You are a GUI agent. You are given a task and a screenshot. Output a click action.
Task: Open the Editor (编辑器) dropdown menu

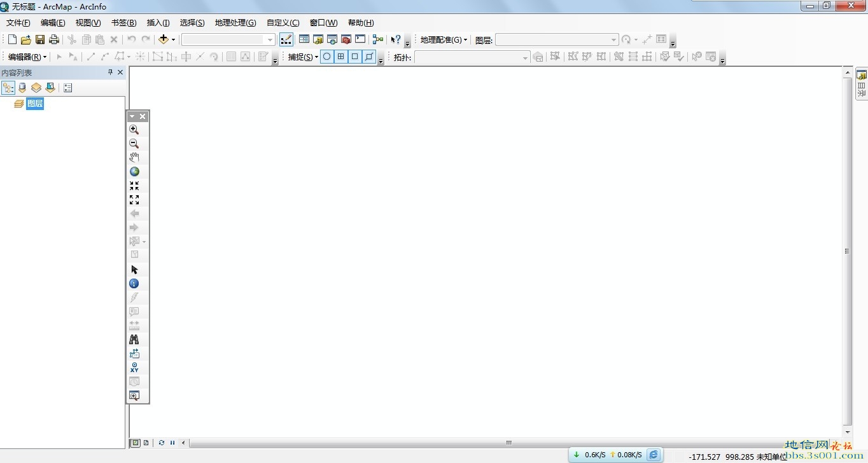point(27,57)
